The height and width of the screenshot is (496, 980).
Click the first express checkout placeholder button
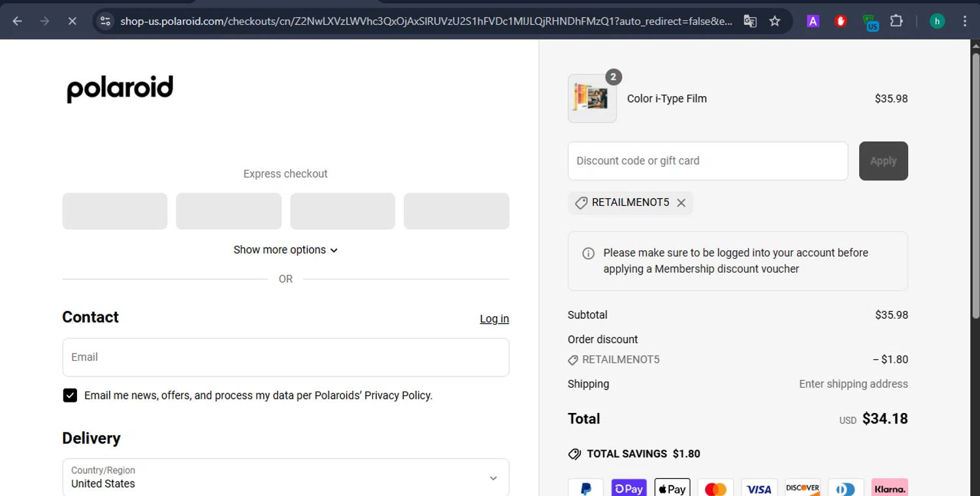click(x=115, y=211)
